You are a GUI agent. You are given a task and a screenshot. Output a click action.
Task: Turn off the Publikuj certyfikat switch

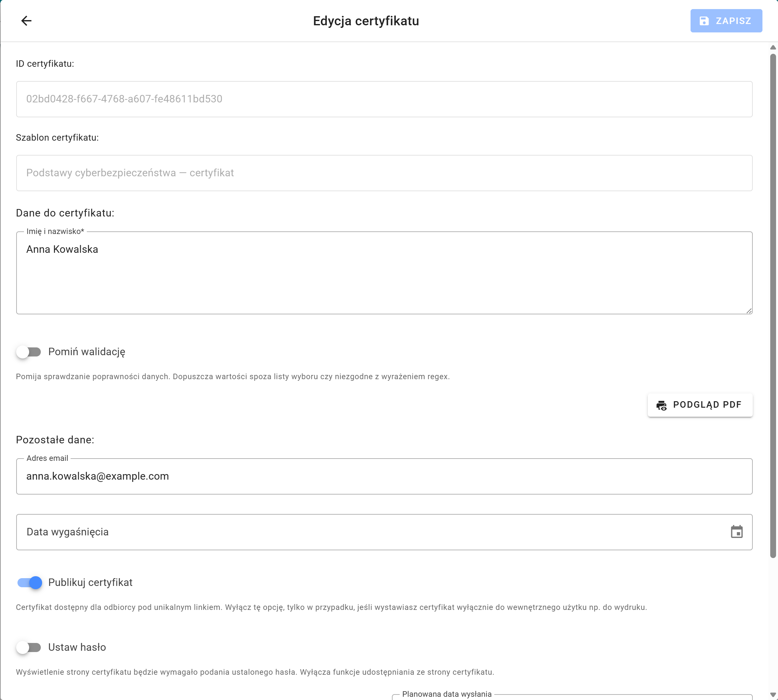tap(29, 583)
